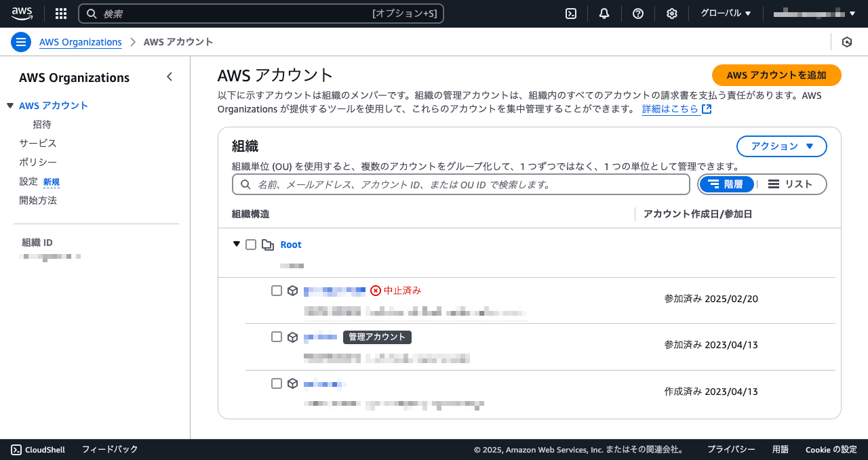Open the account name dropdown in the top bar
This screenshot has width=868, height=460.
[x=814, y=14]
